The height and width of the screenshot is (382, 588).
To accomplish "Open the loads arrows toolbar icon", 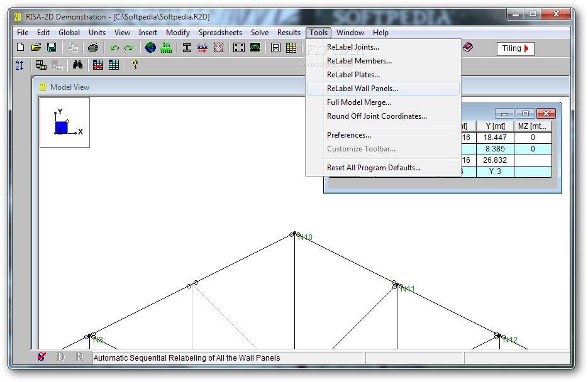I will point(202,48).
